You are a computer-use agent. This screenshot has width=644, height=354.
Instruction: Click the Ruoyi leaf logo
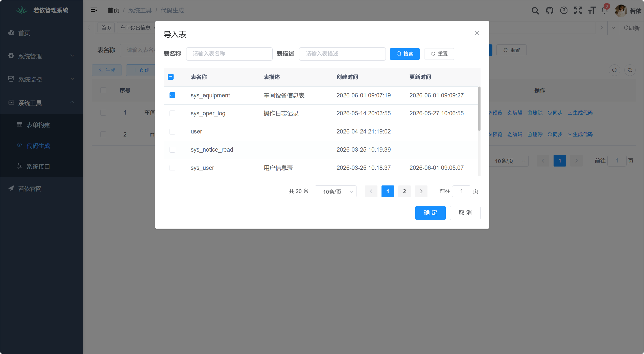tap(22, 10)
